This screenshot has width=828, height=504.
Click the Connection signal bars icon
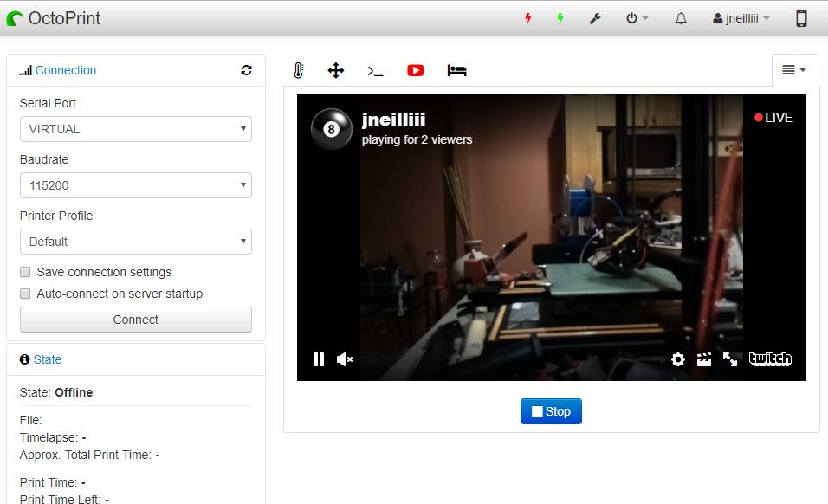pos(25,70)
